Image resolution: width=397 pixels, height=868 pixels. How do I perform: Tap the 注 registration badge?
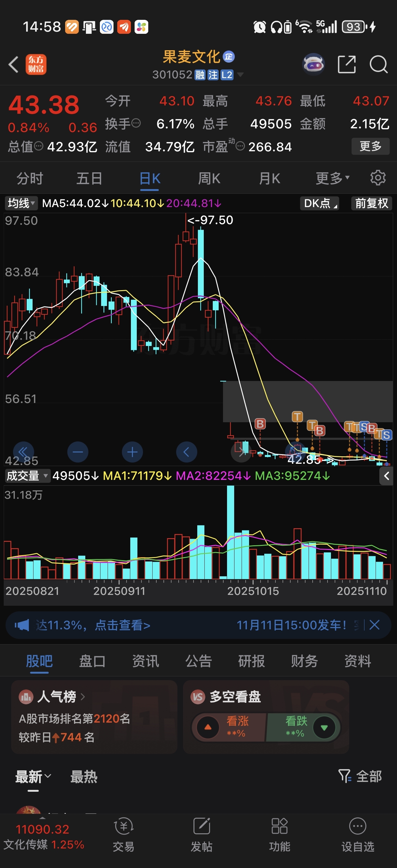tap(213, 75)
